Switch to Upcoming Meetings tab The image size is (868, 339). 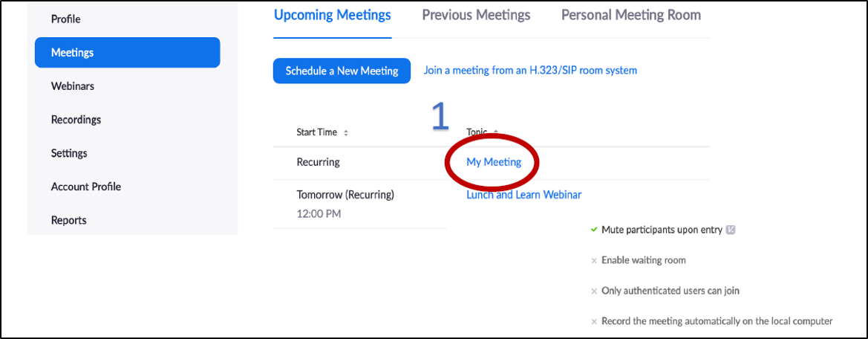click(333, 15)
